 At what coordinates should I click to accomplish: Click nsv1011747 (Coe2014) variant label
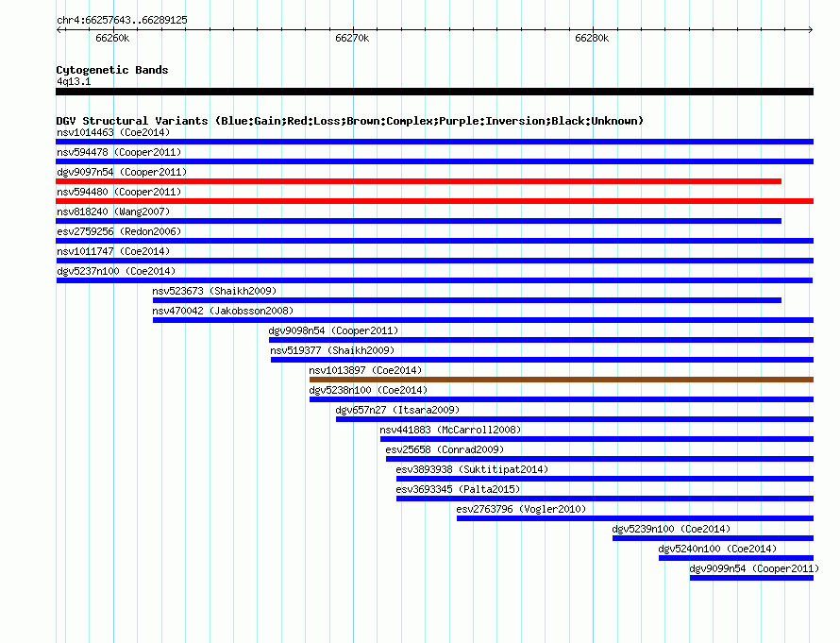pos(113,251)
